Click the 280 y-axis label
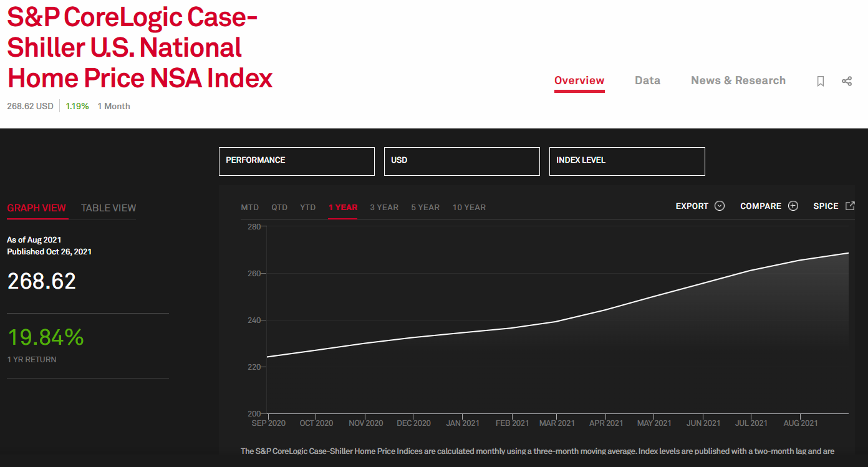This screenshot has height=467, width=868. (254, 226)
